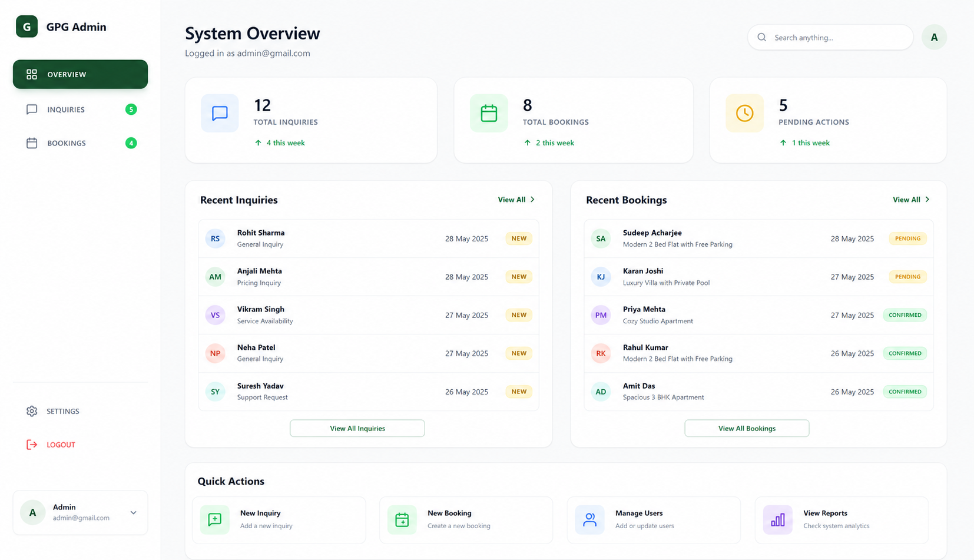The image size is (974, 560).
Task: Click the NEW tag on Anjali Mehta row
Action: point(519,277)
